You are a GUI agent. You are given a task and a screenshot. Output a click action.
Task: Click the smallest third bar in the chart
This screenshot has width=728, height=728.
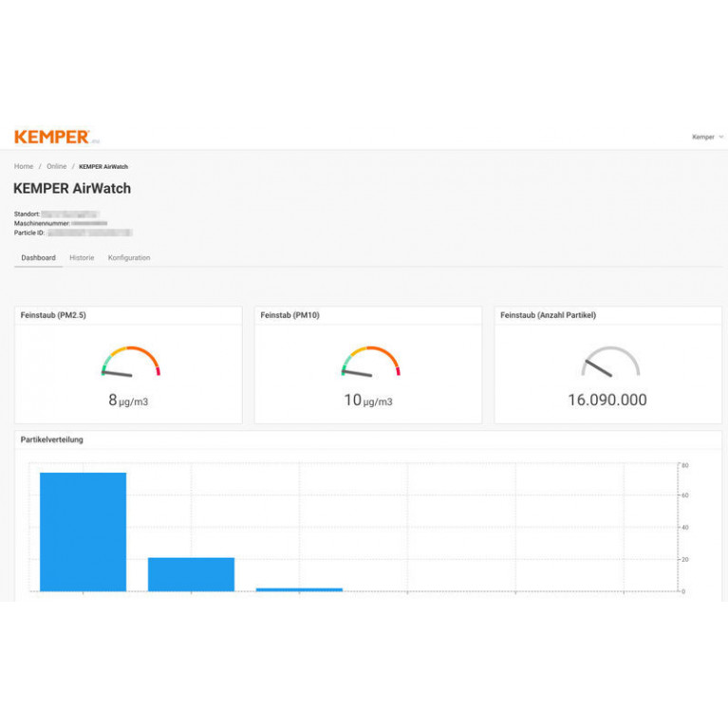[299, 589]
